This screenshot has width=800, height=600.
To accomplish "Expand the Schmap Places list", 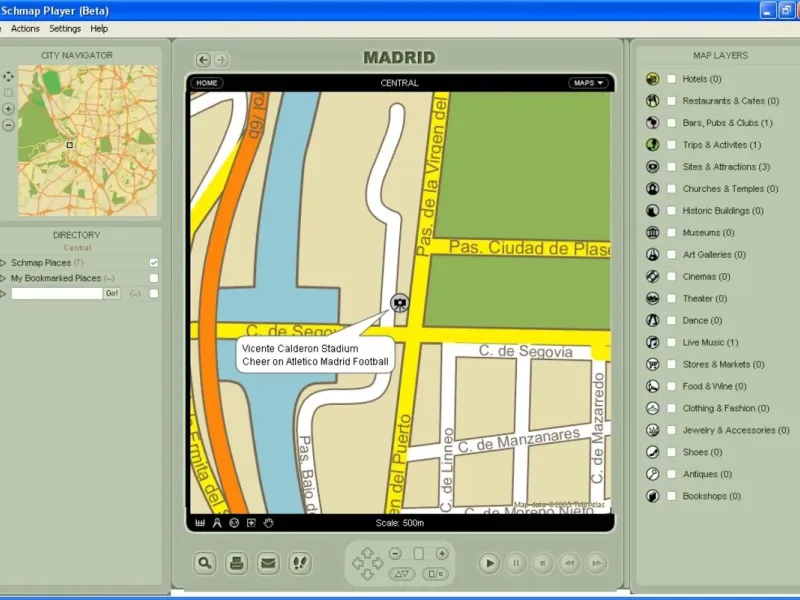I will click(4, 263).
